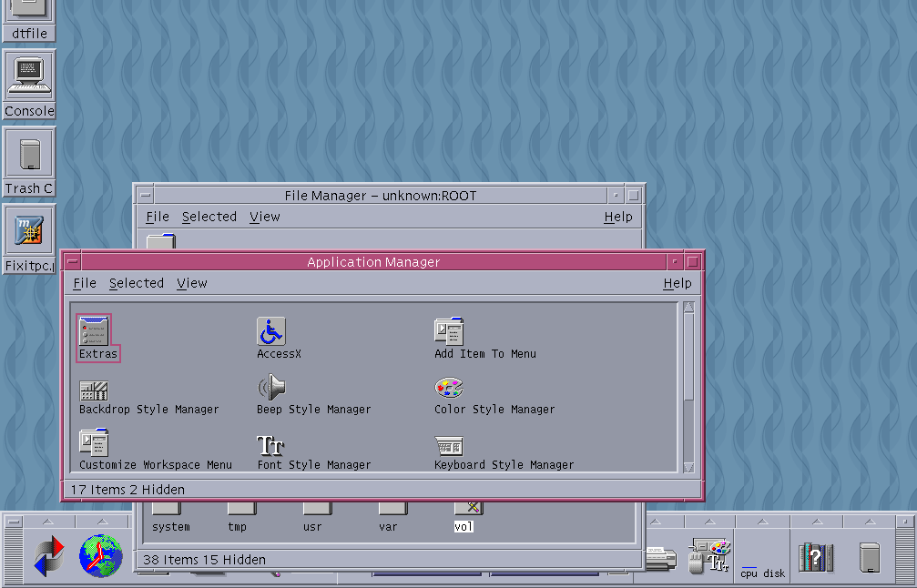Expand subpanel arrow above front panel trash
This screenshot has height=588, width=917.
pos(871,522)
